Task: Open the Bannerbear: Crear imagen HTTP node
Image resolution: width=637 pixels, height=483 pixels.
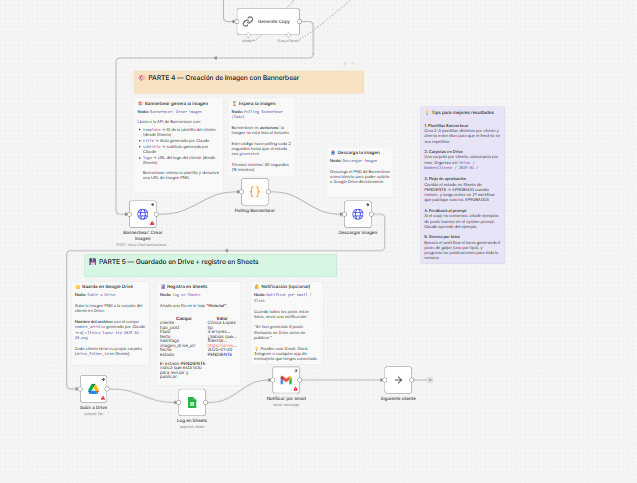Action: click(143, 215)
